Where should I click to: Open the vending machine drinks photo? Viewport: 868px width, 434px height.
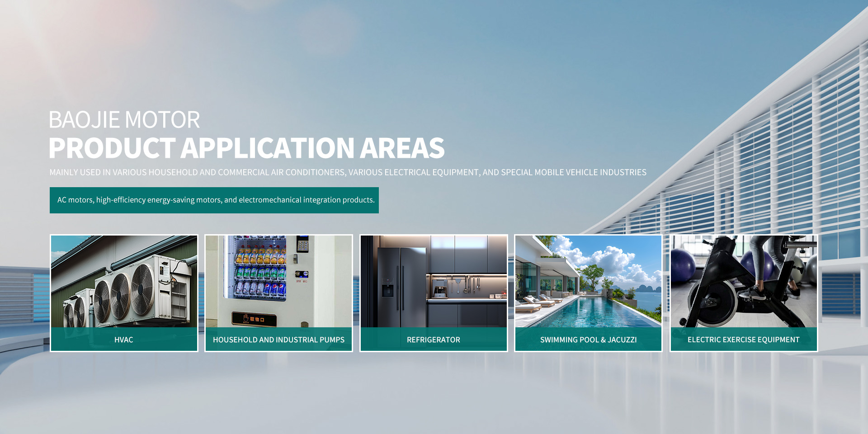[278, 281]
